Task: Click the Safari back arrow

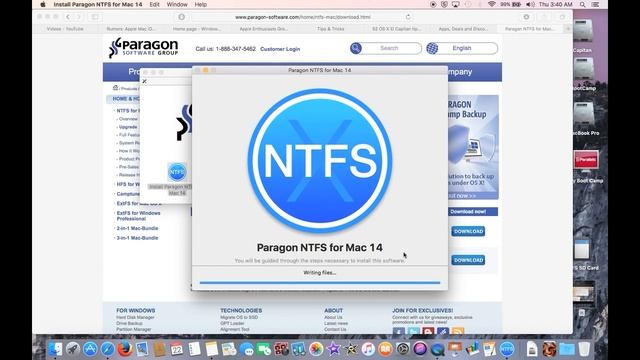Action: (68, 17)
